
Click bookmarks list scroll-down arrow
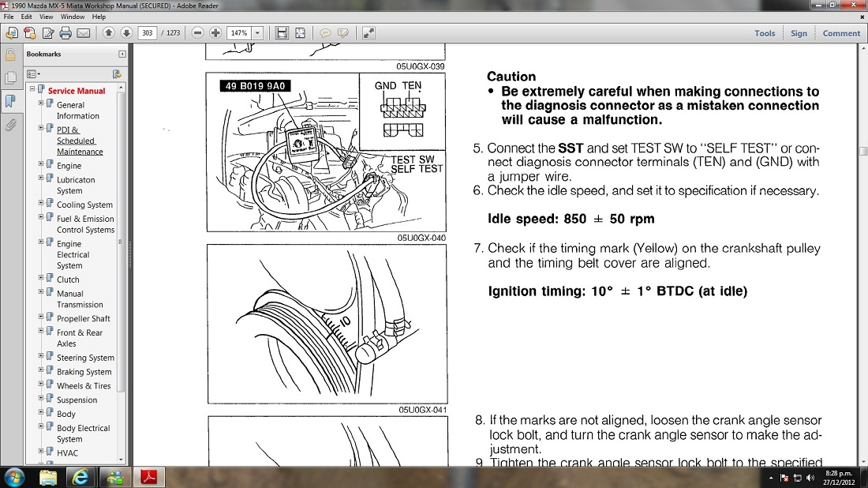121,460
